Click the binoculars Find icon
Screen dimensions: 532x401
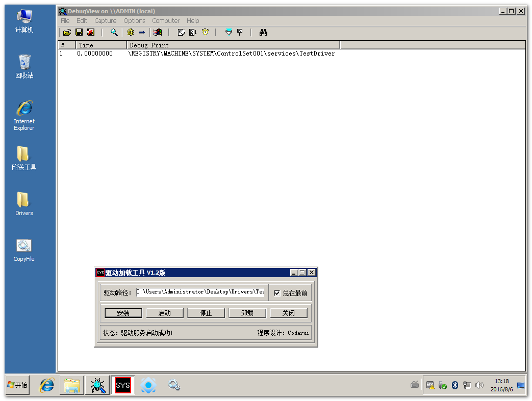pos(263,33)
